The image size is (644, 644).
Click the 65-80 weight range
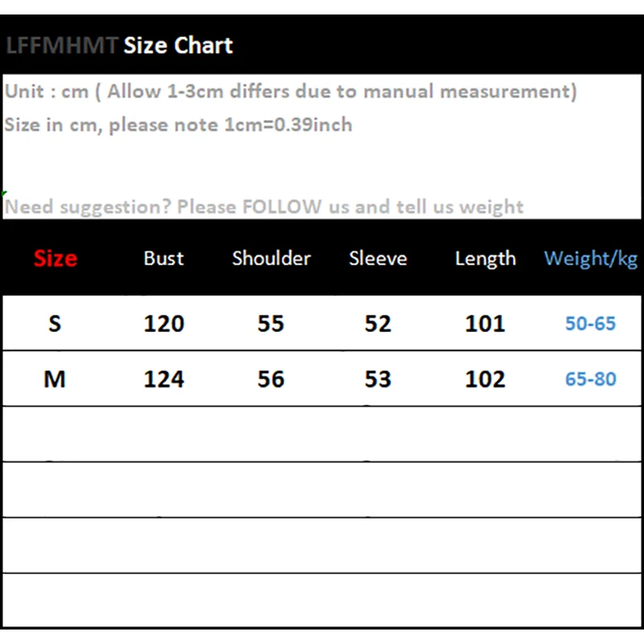point(590,379)
